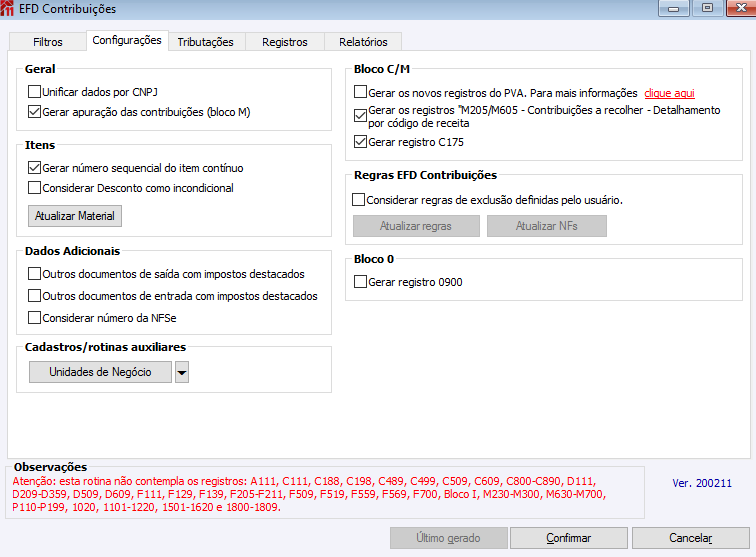Click the Dados Adicionais group heading
Viewport: 756px width, 557px height.
[72, 251]
